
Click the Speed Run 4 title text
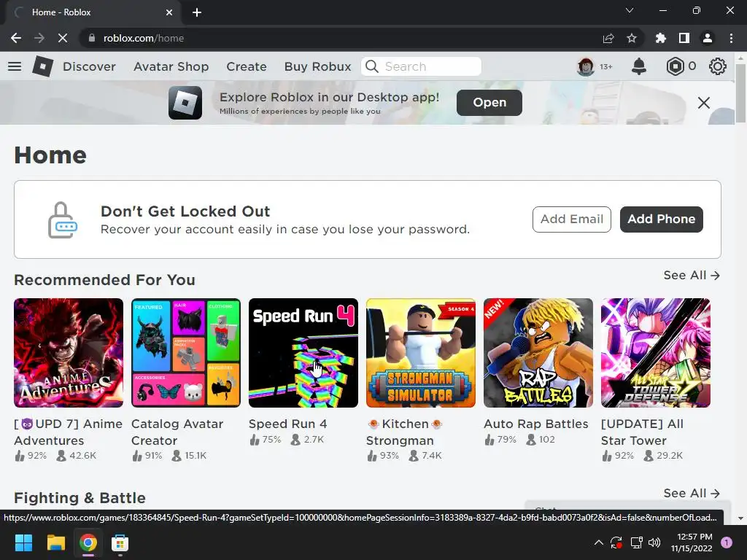coord(287,424)
